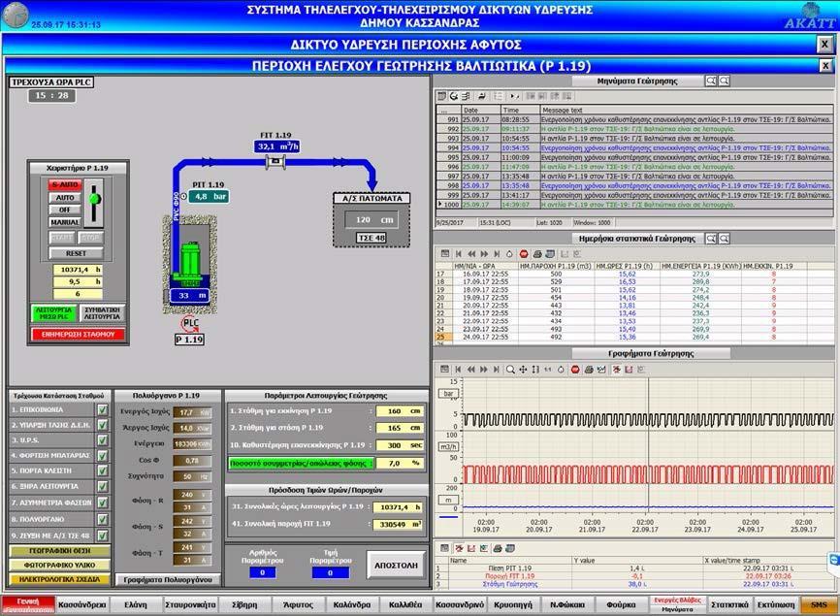
Task: Select S-AUTO mode in Χειριστήριο P 1.19
Action: point(65,184)
